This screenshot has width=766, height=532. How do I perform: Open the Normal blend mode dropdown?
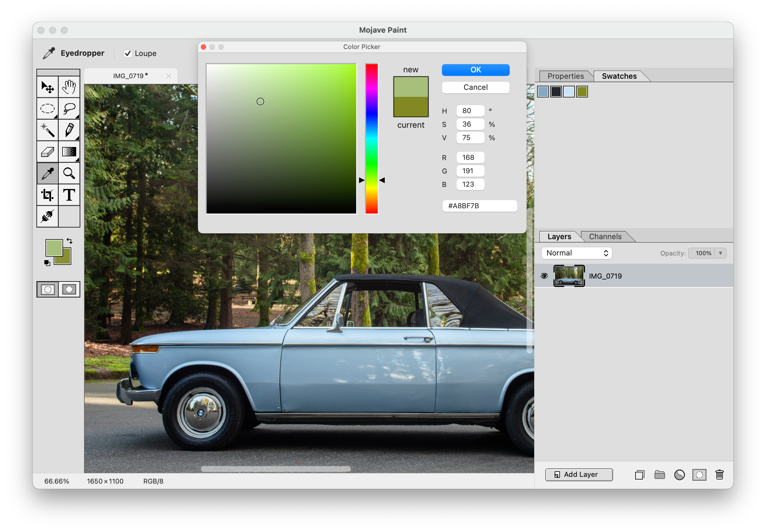[x=577, y=253]
